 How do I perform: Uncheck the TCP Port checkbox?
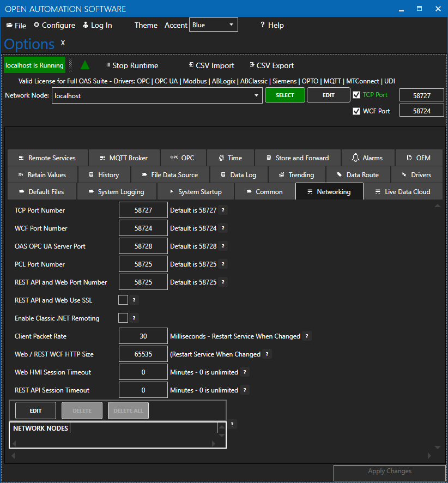point(356,95)
